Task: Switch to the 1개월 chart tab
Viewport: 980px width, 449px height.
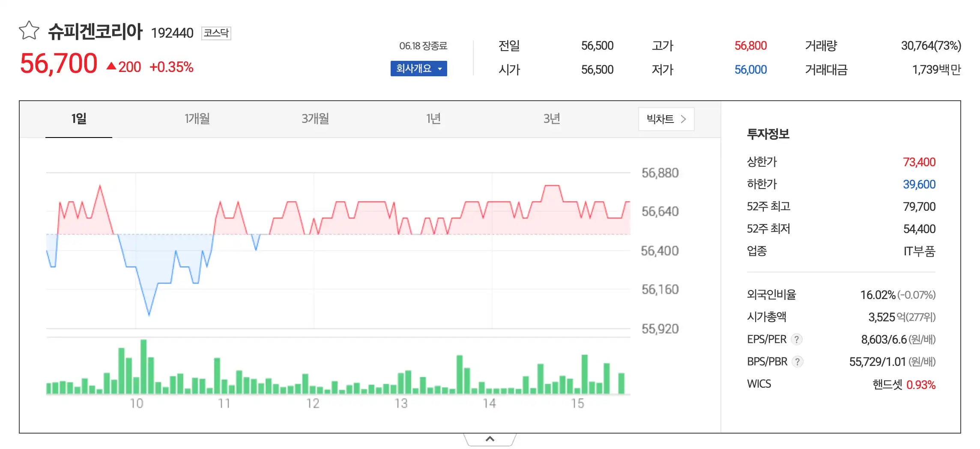Action: [x=197, y=119]
